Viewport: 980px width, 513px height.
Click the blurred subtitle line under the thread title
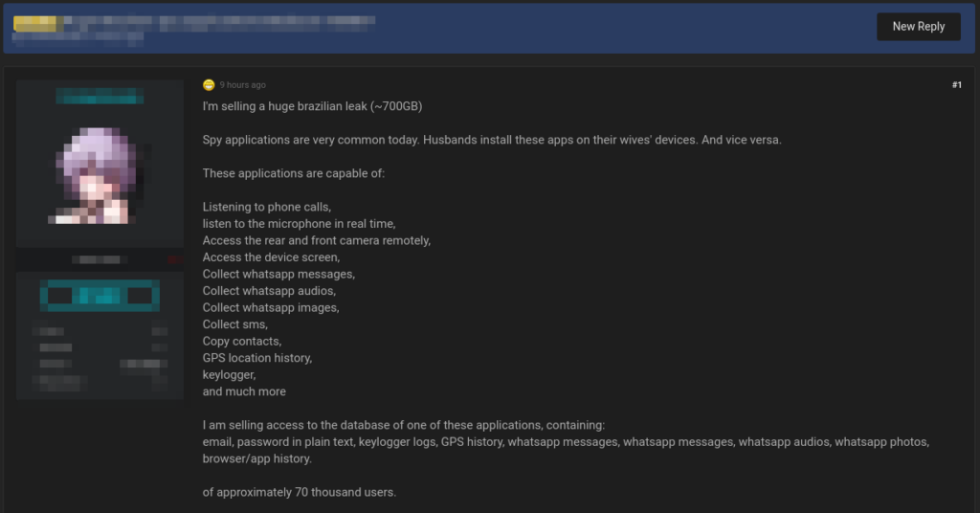coord(78,38)
